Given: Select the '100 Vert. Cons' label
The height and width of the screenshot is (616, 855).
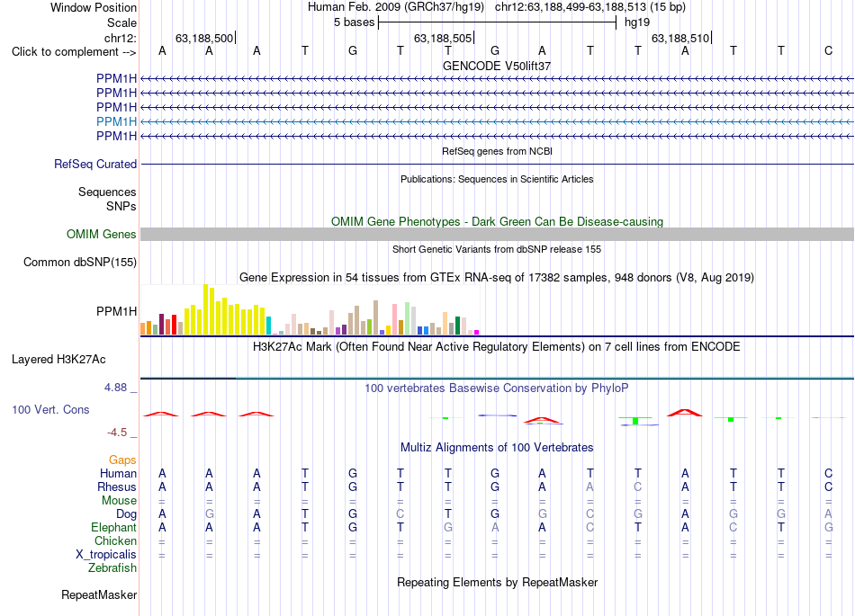Looking at the screenshot, I should click(x=50, y=409).
